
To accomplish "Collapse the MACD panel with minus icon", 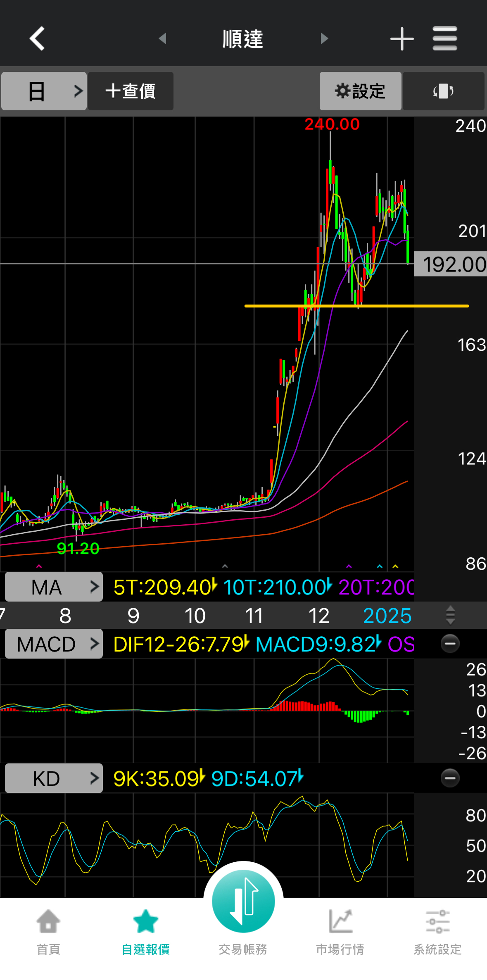I will (x=450, y=643).
